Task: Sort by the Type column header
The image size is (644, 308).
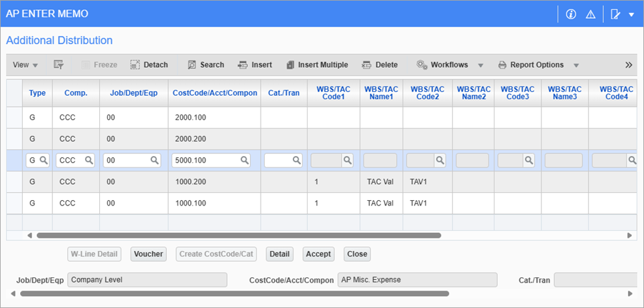Action: click(x=38, y=93)
